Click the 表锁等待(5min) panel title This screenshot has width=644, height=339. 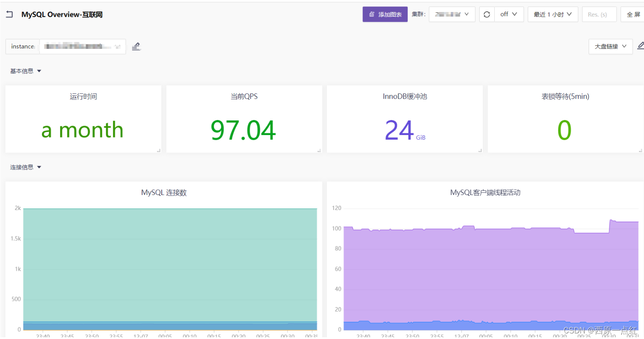[x=565, y=96]
